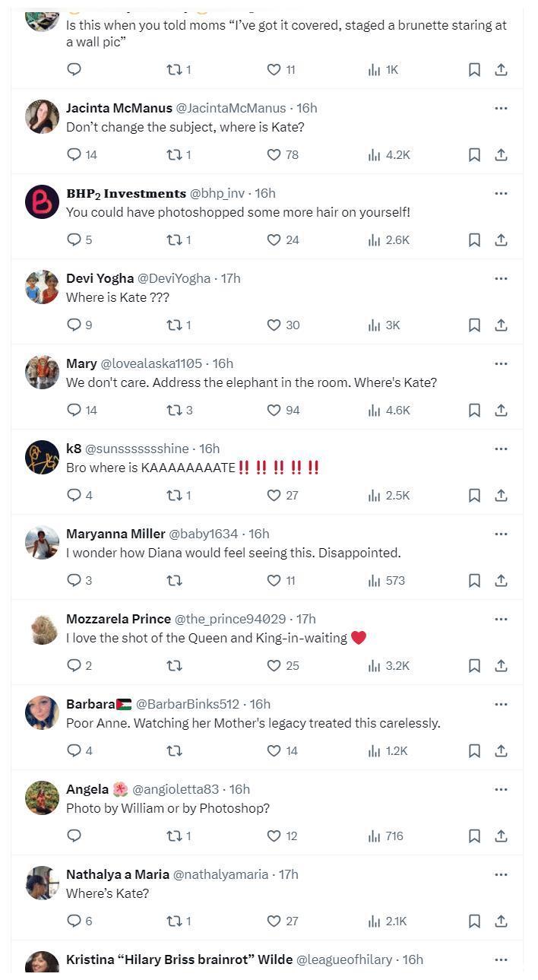Reply to Angela's Photoshop tweet
Image resolution: width=538 pixels, height=980 pixels.
[74, 836]
